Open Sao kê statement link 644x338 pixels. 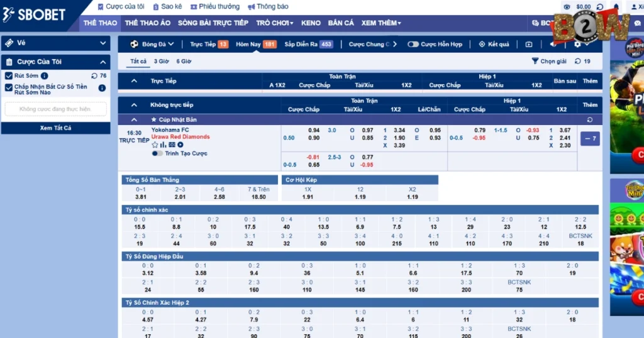pos(167,6)
